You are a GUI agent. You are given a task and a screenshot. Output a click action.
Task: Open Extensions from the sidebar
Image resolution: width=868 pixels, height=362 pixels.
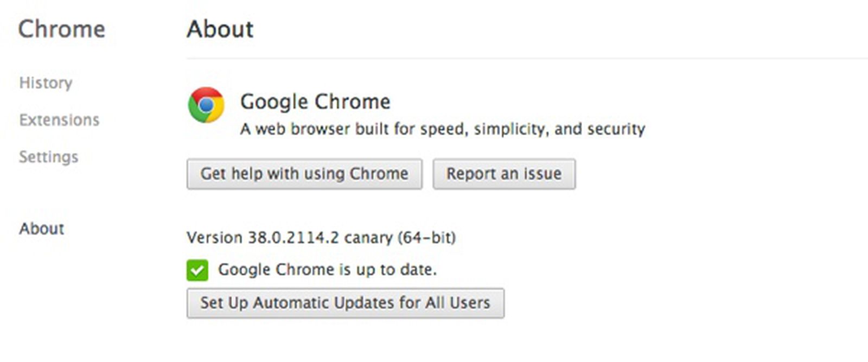[x=59, y=120]
